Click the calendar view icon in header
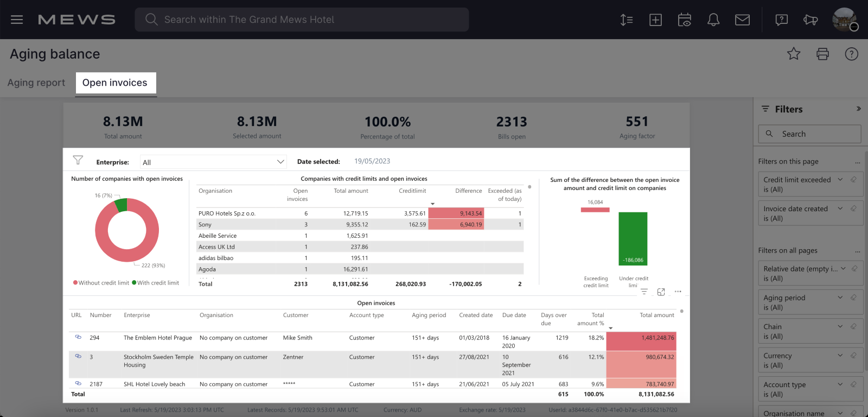 coord(684,20)
